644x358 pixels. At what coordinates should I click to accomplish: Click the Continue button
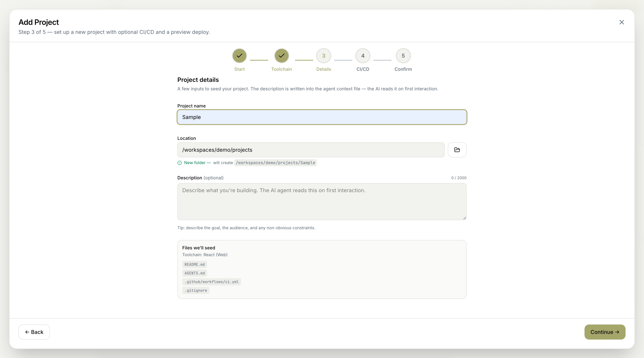605,332
